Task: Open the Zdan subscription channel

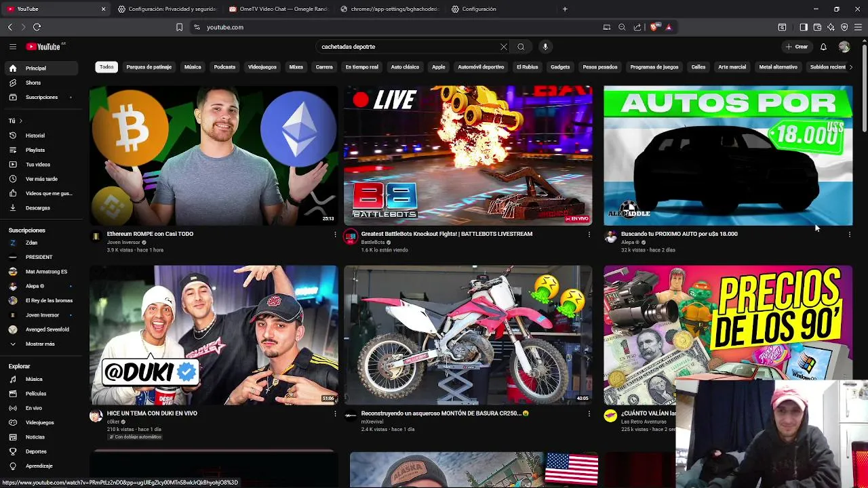Action: 41,243
